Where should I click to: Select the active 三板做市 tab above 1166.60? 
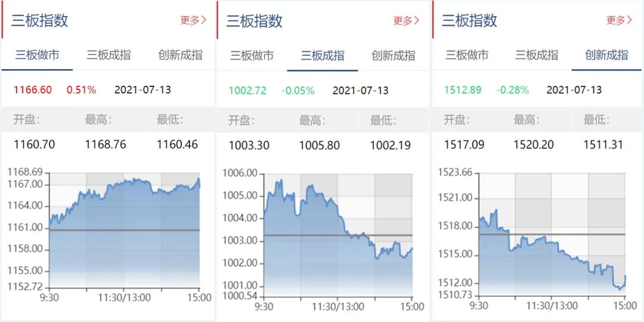(37, 55)
